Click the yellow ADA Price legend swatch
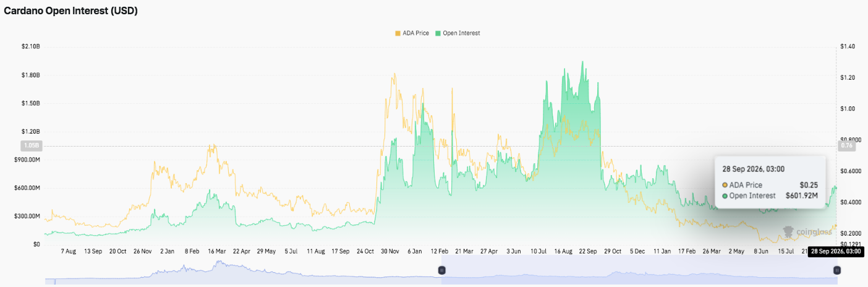The height and width of the screenshot is (287, 868). pos(398,33)
